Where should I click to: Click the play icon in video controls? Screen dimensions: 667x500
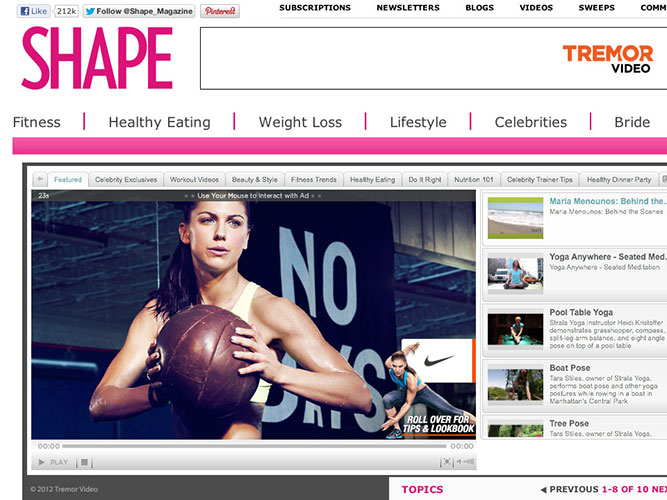pyautogui.click(x=42, y=462)
